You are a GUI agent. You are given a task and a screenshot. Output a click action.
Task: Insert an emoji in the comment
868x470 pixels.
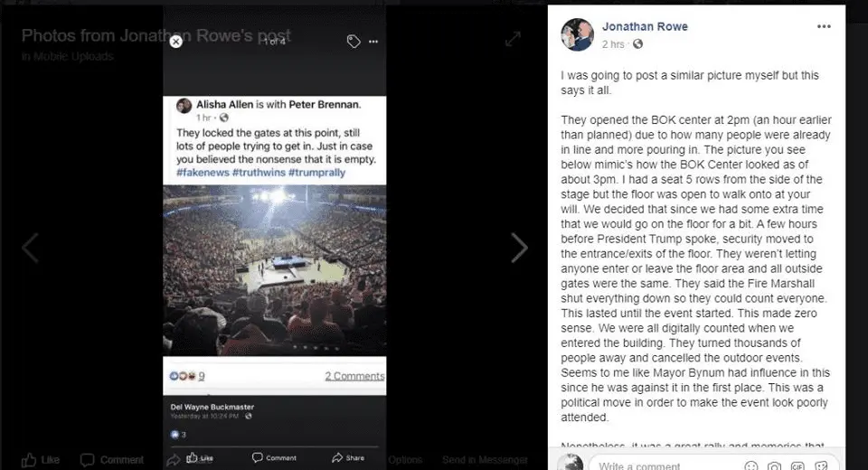coord(751,465)
